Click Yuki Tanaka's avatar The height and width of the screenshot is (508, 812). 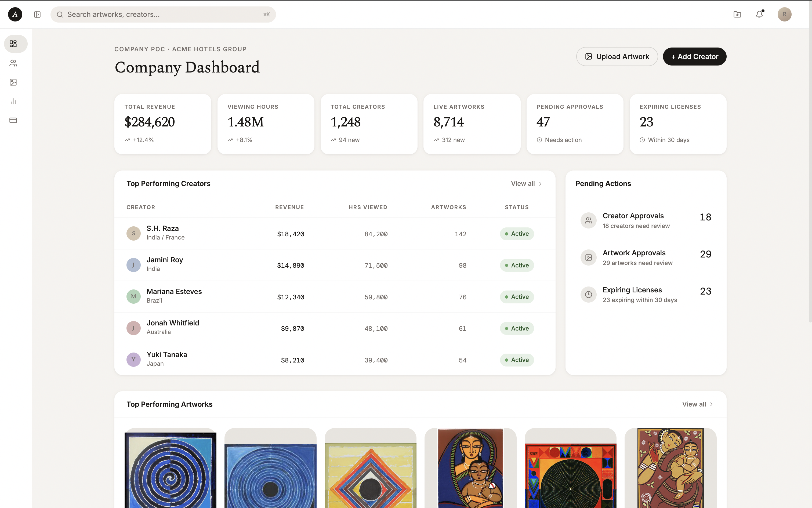pos(133,360)
